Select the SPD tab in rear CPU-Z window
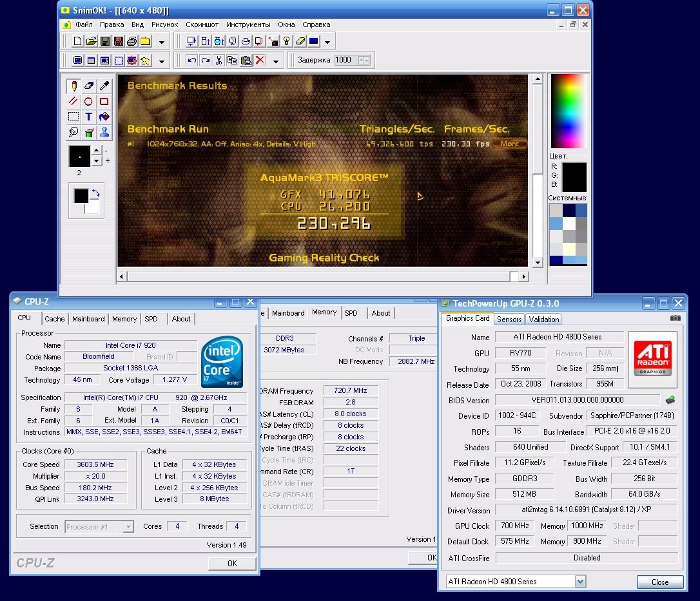 (x=351, y=313)
